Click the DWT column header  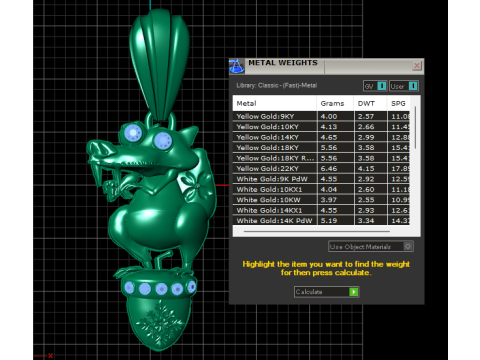coord(370,103)
